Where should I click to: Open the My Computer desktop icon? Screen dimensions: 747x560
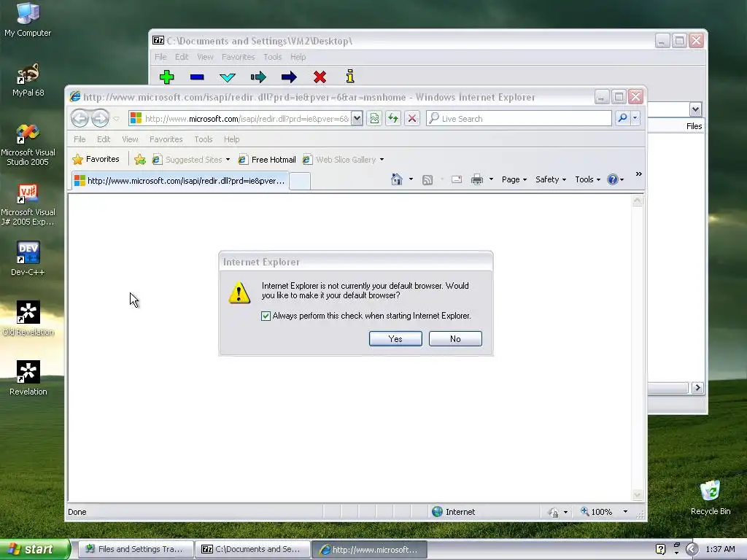click(x=28, y=20)
